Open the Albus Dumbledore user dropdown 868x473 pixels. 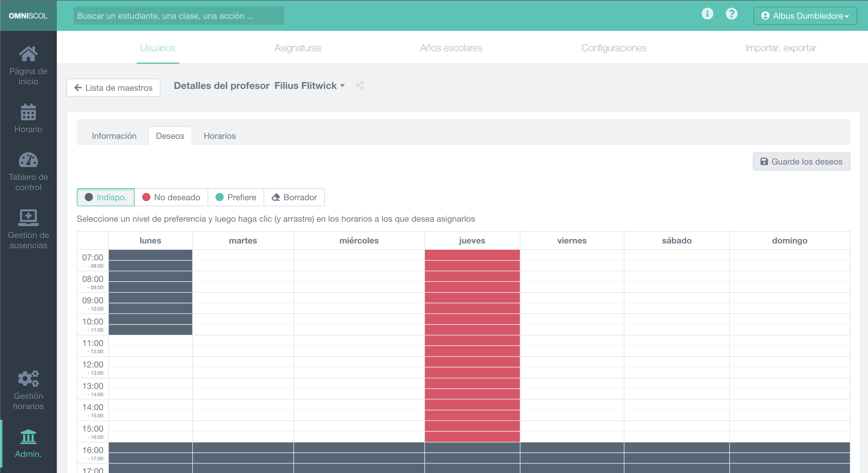(x=805, y=16)
